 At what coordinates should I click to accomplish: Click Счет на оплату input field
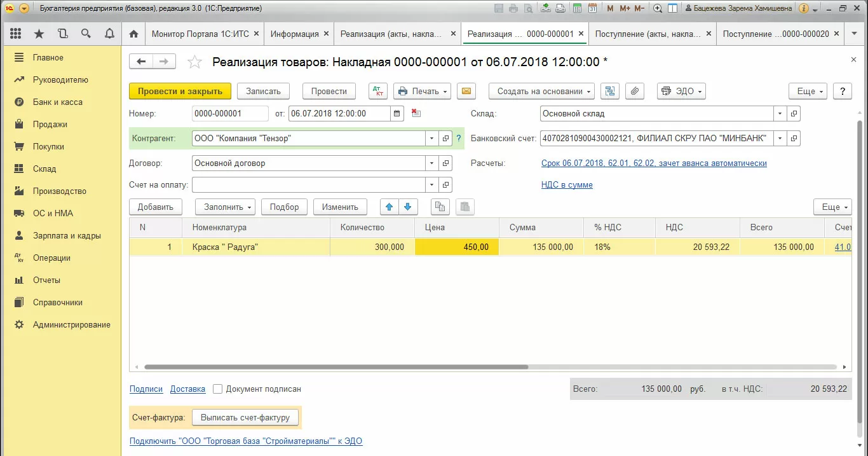[309, 185]
